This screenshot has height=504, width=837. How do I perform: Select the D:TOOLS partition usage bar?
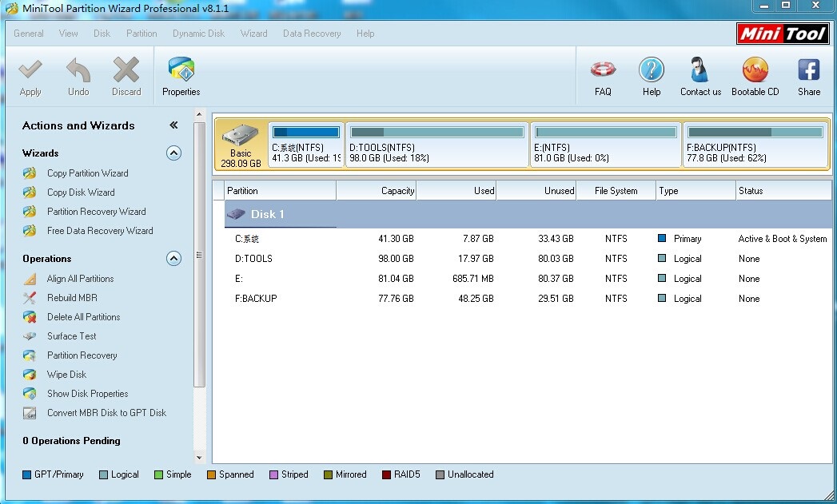pos(437,133)
